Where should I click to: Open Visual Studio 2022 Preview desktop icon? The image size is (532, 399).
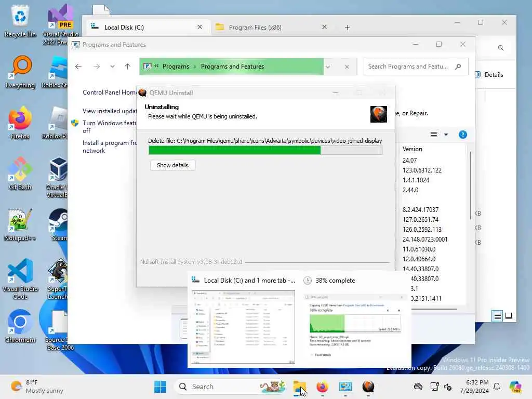[60, 25]
